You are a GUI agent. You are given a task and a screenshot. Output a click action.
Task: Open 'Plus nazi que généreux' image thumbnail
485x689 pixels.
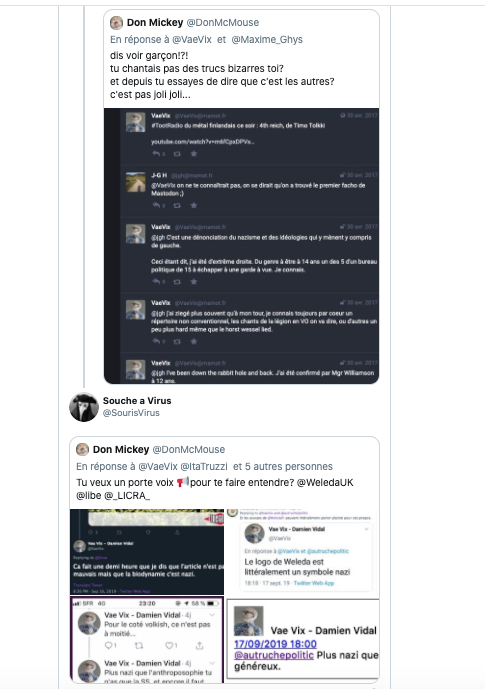pyautogui.click(x=303, y=639)
